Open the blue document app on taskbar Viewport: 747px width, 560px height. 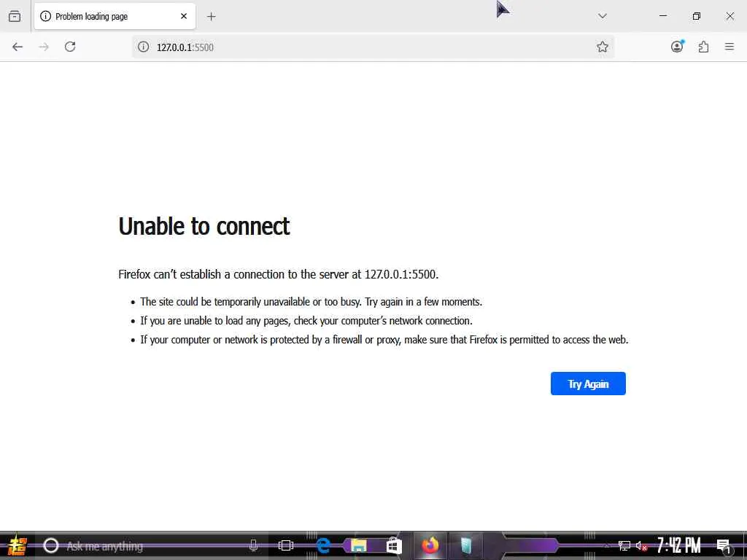466,545
